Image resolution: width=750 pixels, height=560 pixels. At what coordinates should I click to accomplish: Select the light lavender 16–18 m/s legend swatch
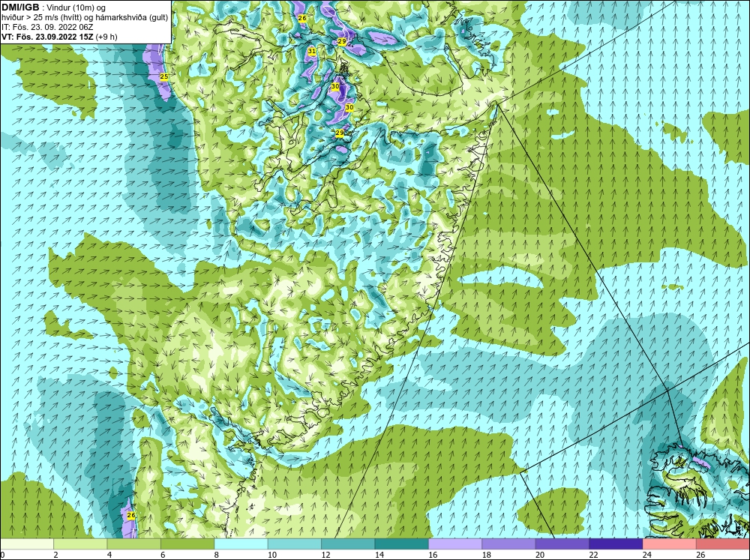(455, 544)
